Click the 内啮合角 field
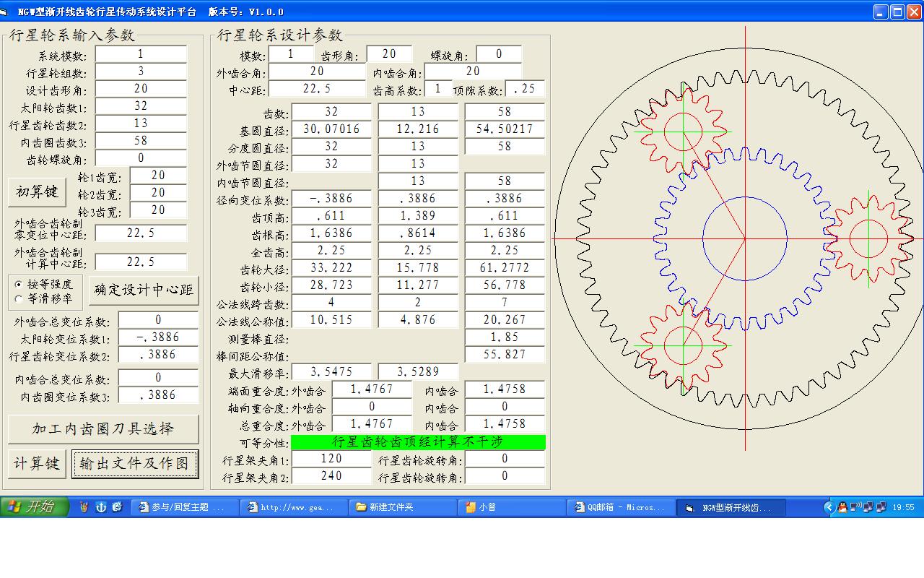Screen dimensions: 924x578 [x=473, y=71]
